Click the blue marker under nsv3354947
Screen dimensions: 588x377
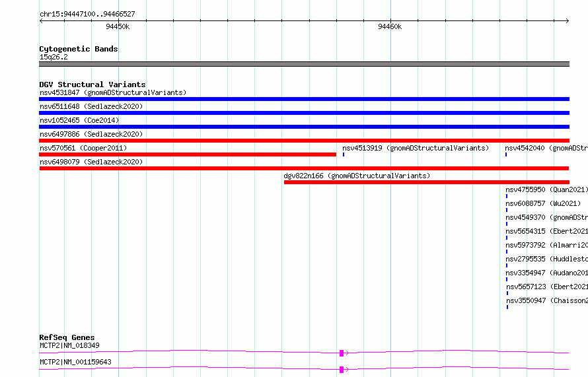[507, 279]
